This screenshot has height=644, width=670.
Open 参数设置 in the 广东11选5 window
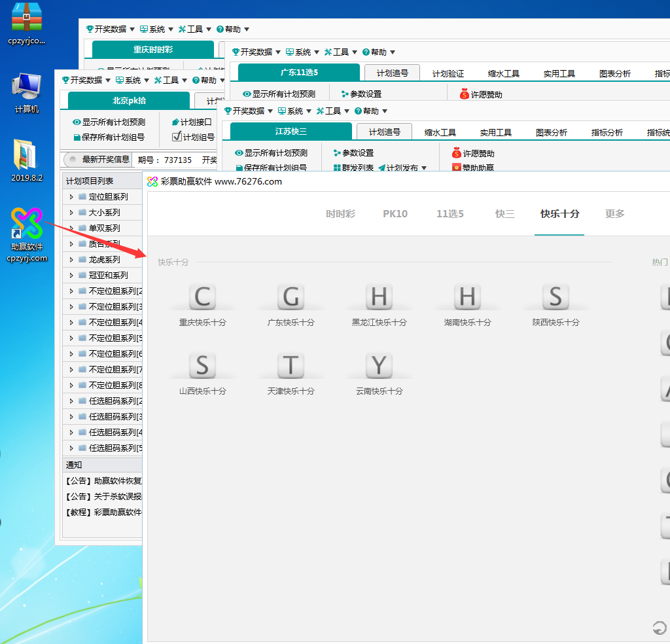(x=361, y=94)
